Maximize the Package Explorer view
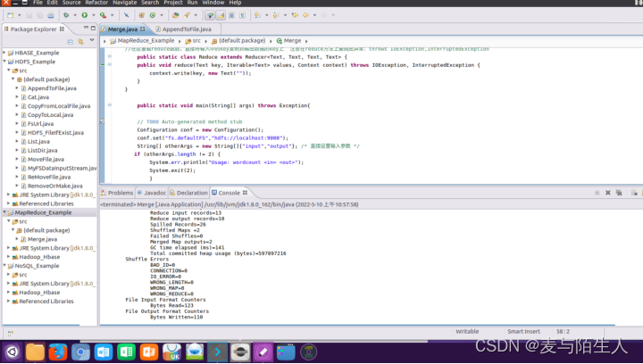Viewport: 643px width, 364px height. pyautogui.click(x=93, y=28)
